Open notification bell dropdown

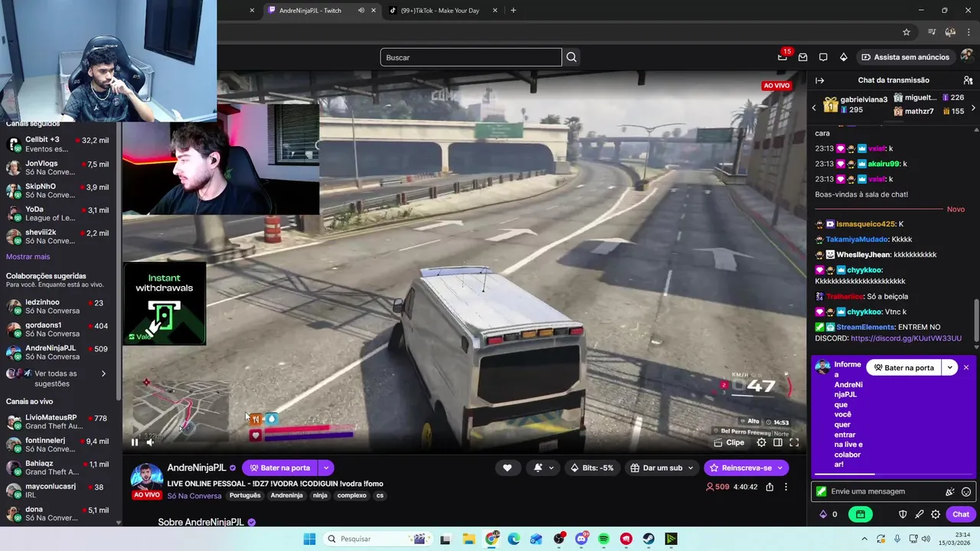click(x=544, y=468)
